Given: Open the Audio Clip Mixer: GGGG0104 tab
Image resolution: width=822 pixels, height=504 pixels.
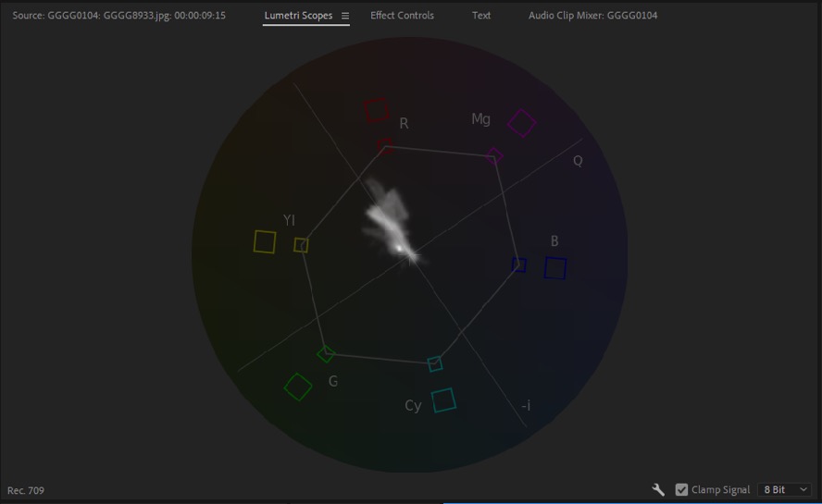Looking at the screenshot, I should tap(593, 16).
